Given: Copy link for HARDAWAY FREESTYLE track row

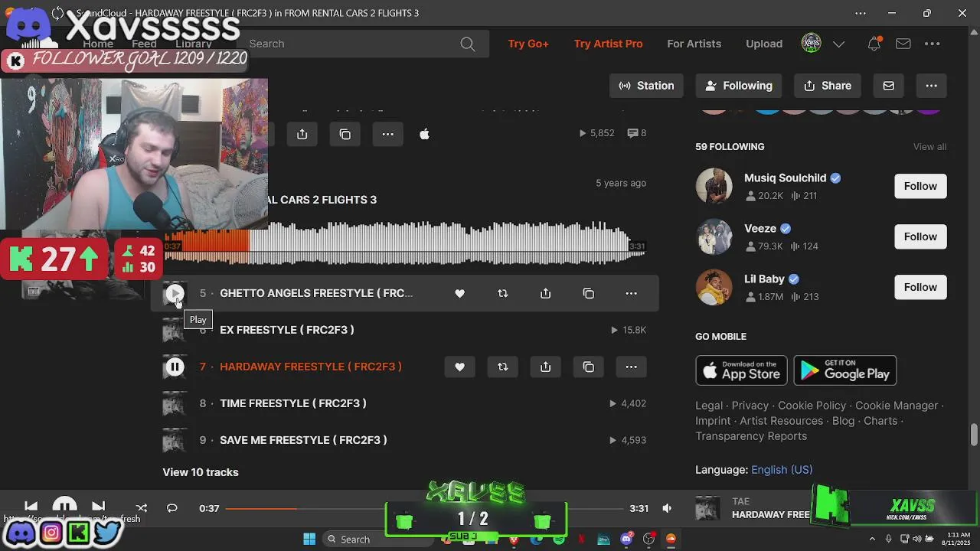Looking at the screenshot, I should point(588,367).
